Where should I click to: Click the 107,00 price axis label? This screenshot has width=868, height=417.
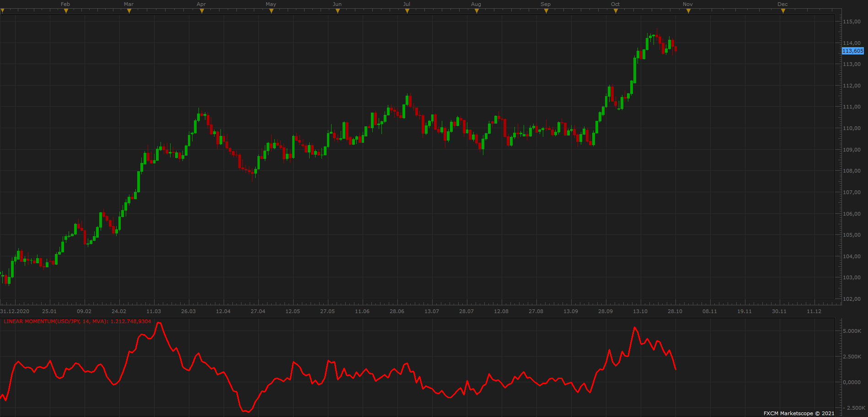852,192
